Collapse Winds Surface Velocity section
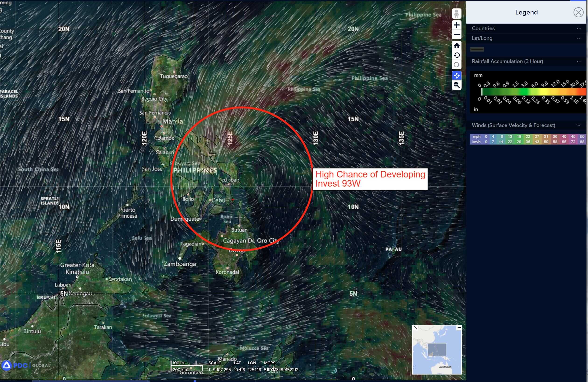This screenshot has width=588, height=382. coord(578,125)
